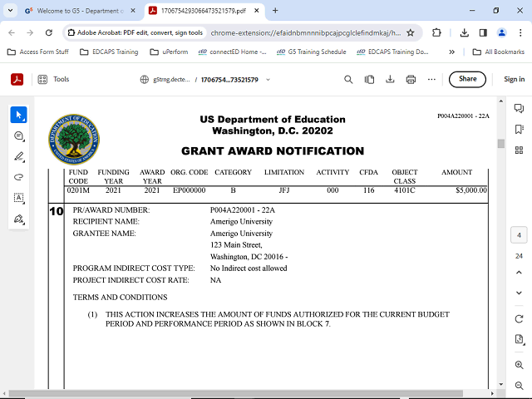This screenshot has height=399, width=532.
Task: Go to next page with down chevron
Action: pos(519,293)
